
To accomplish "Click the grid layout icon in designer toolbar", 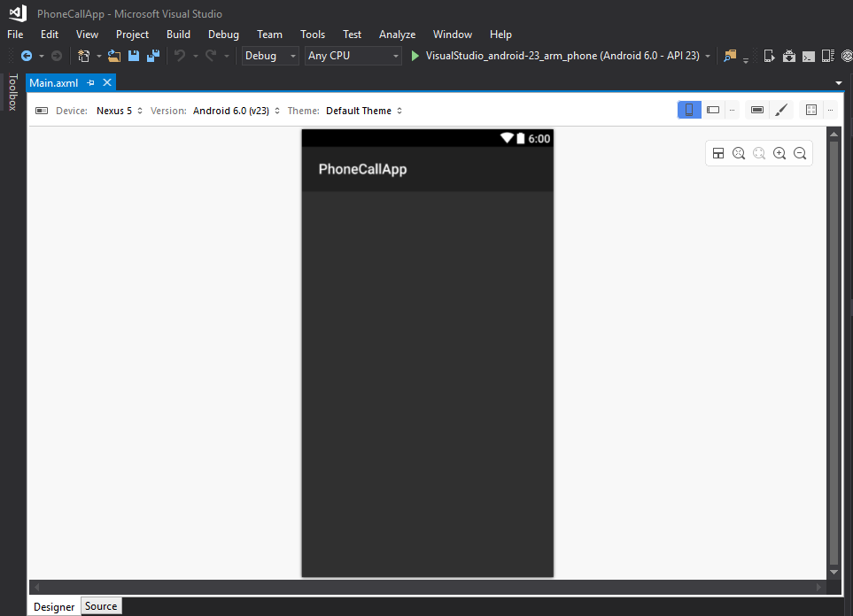I will (811, 110).
